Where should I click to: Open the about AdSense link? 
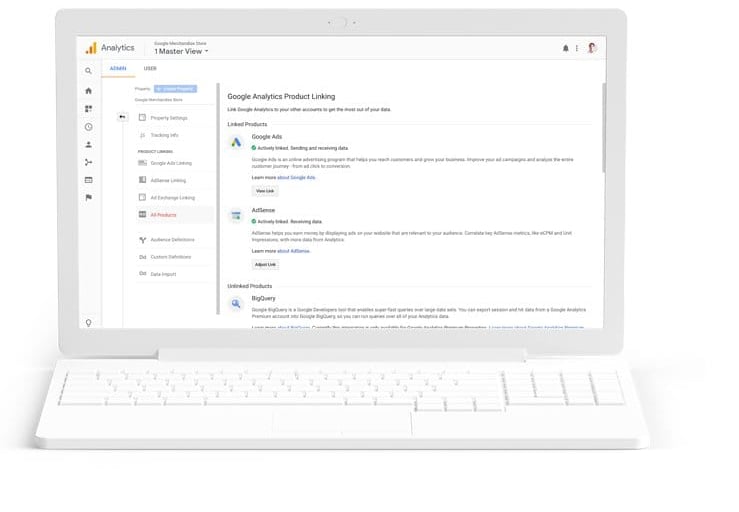294,251
